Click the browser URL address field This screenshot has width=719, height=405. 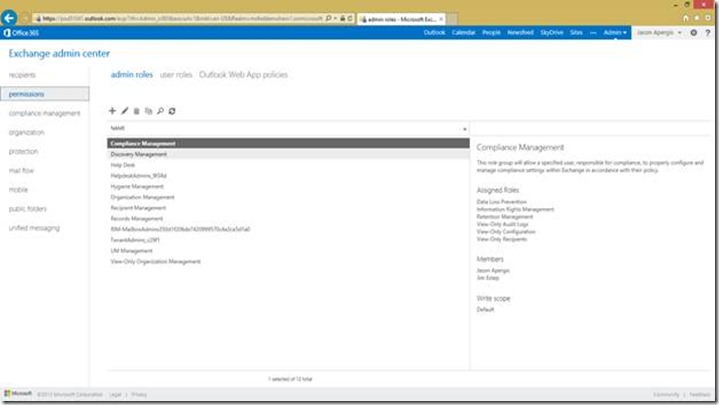coord(183,18)
